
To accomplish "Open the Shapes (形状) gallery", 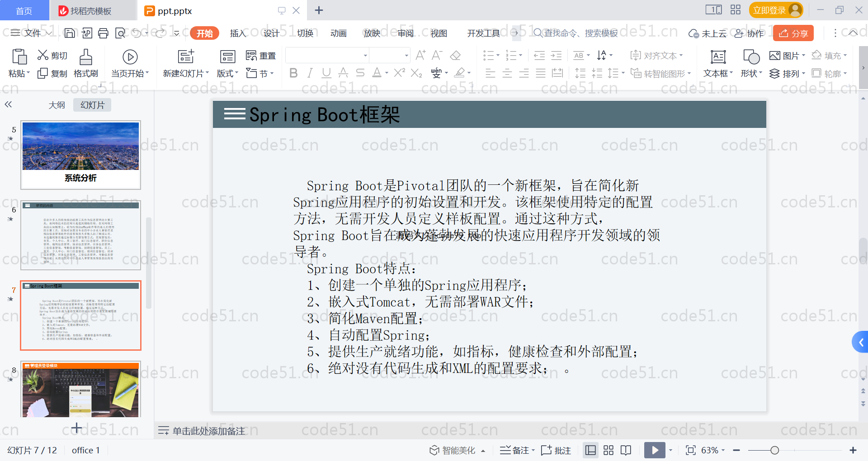I will [751, 63].
